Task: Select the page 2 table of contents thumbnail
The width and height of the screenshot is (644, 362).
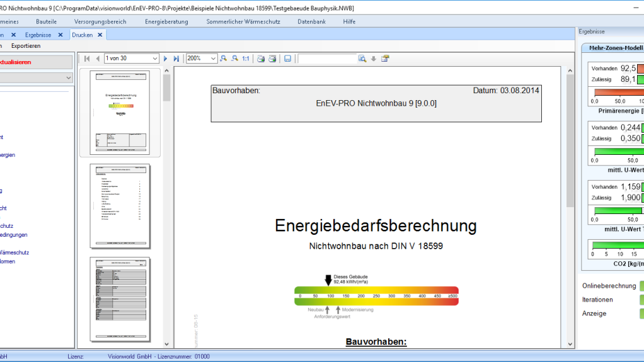Action: [x=120, y=206]
